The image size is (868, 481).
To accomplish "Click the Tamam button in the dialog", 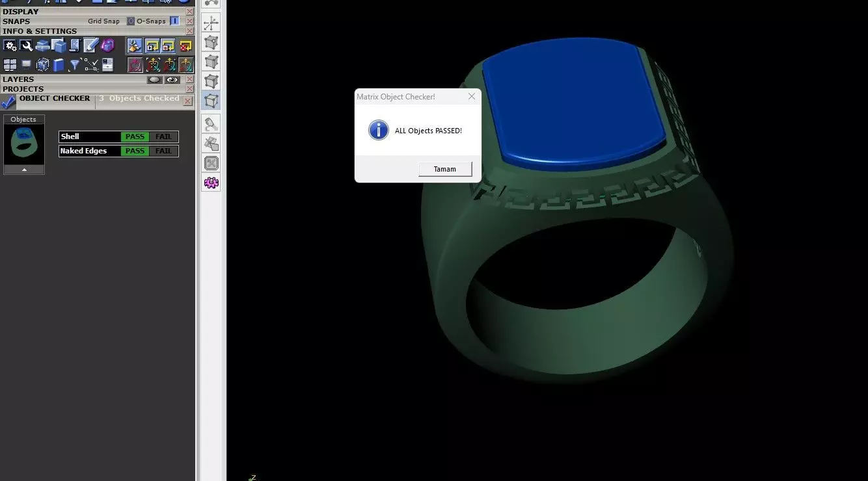I will pos(445,169).
